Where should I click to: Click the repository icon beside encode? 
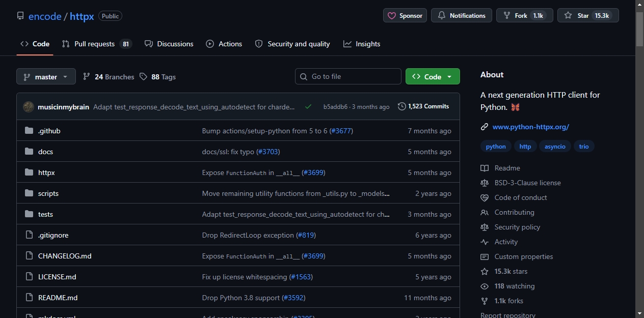click(x=20, y=16)
